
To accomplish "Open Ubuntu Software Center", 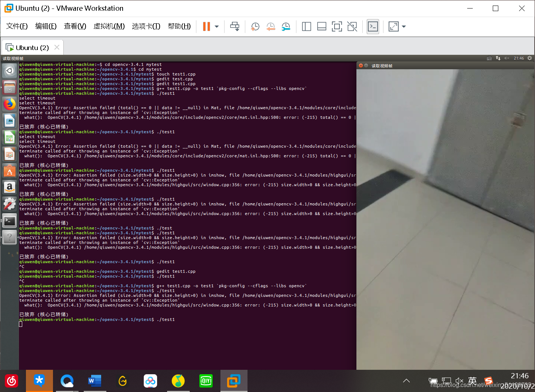I will pos(10,171).
